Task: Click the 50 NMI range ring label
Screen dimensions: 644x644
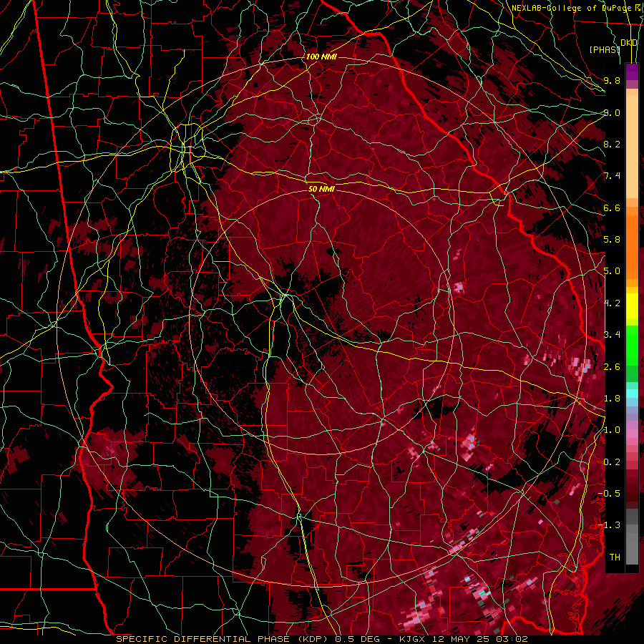Action: click(321, 189)
